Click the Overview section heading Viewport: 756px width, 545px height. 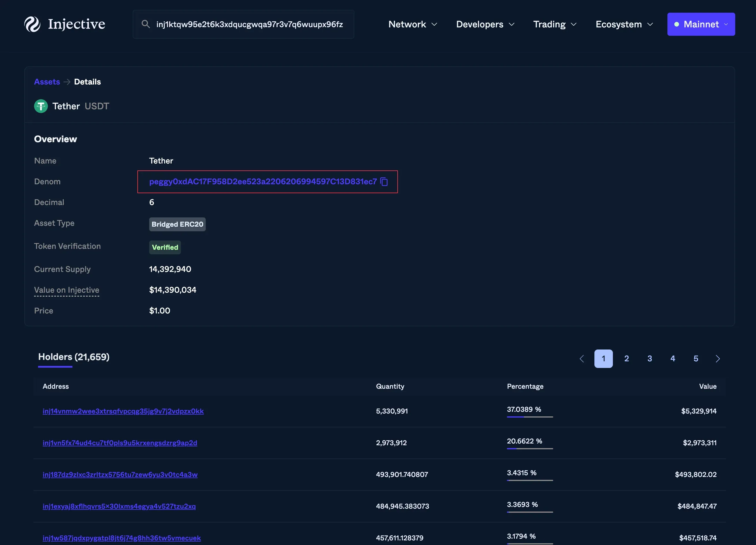click(55, 139)
